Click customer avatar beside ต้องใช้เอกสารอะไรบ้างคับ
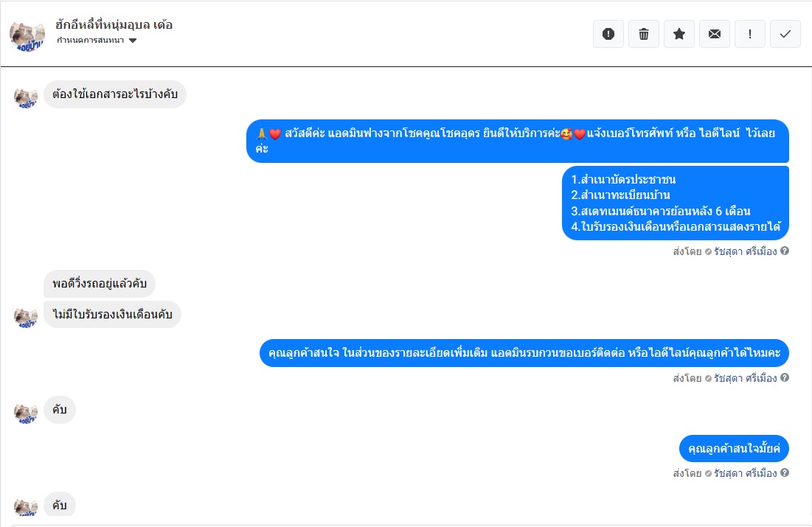Screen dimensions: 812x527 [x=26, y=97]
